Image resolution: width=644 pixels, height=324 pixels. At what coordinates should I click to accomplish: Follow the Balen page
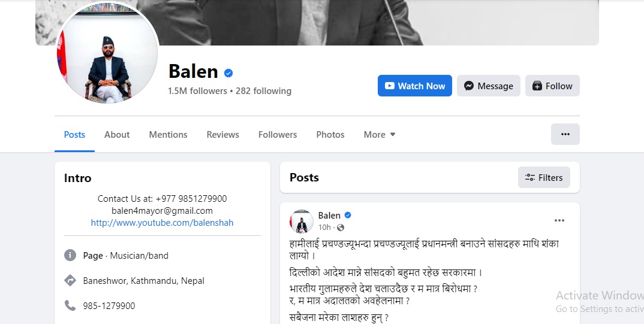[x=552, y=86]
